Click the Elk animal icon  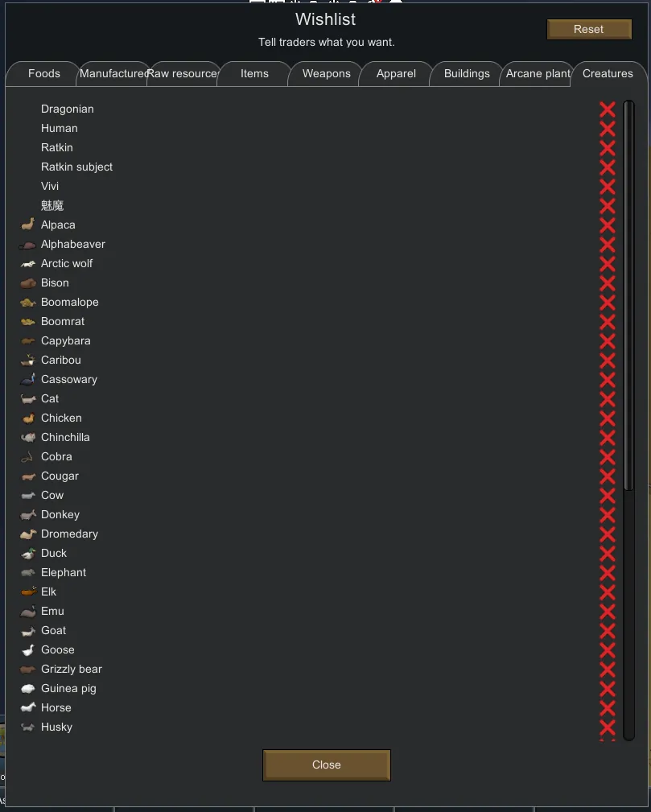tap(28, 591)
